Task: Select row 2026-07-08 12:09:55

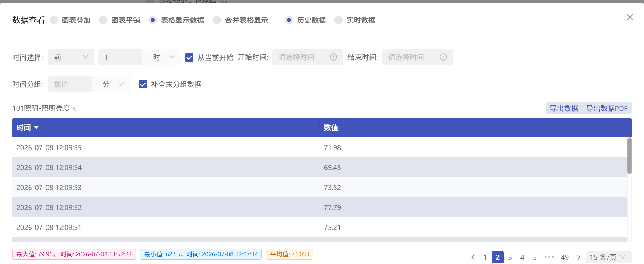Action: click(320, 147)
